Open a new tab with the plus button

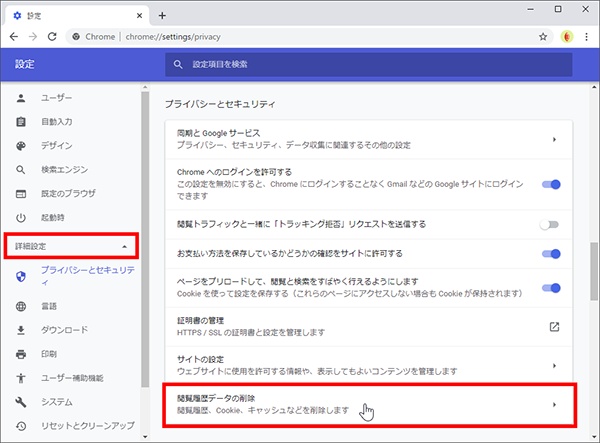click(162, 16)
